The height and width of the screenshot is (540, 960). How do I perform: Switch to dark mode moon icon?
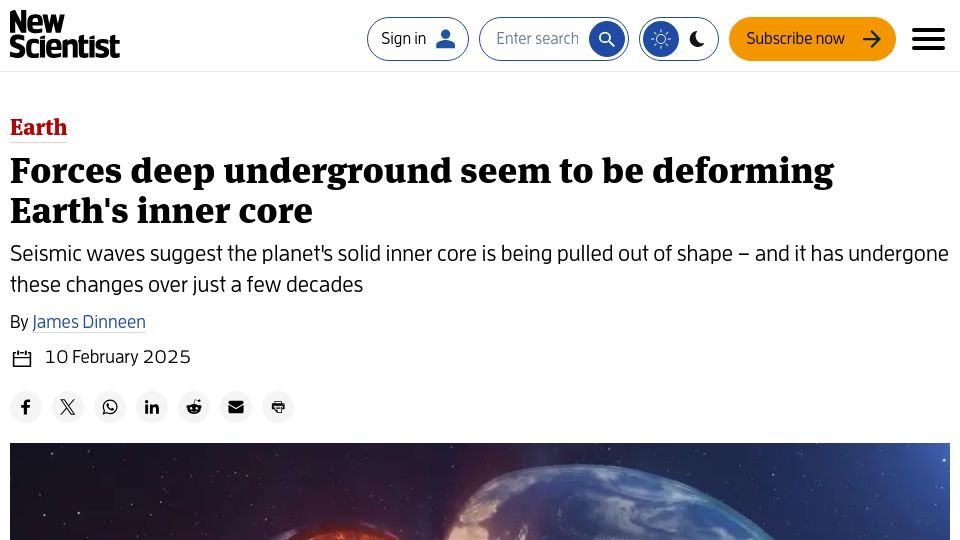(697, 39)
